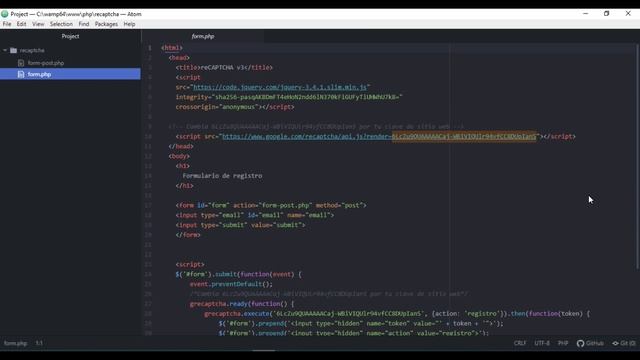This screenshot has height=360, width=640.
Task: Change PHP grammar in status bar
Action: click(563, 343)
